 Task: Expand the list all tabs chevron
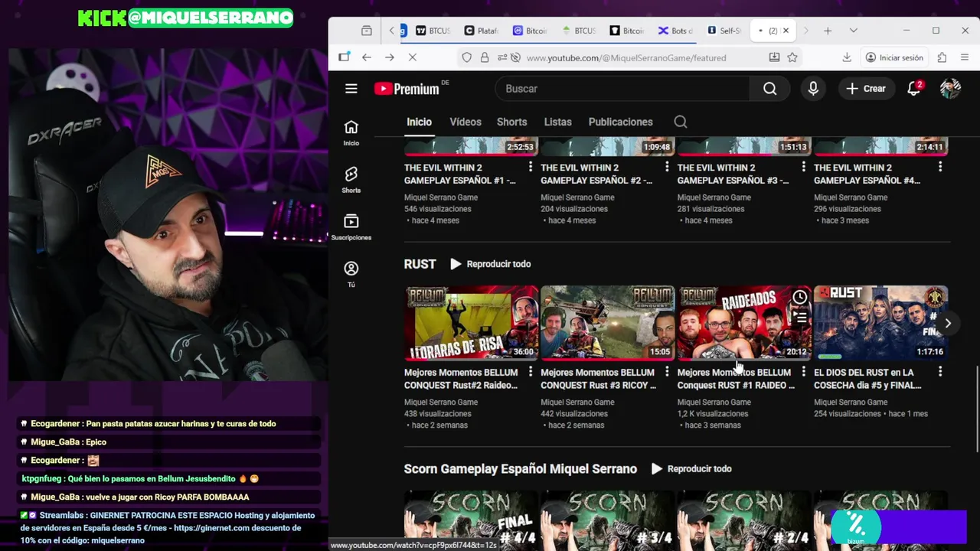pyautogui.click(x=853, y=31)
